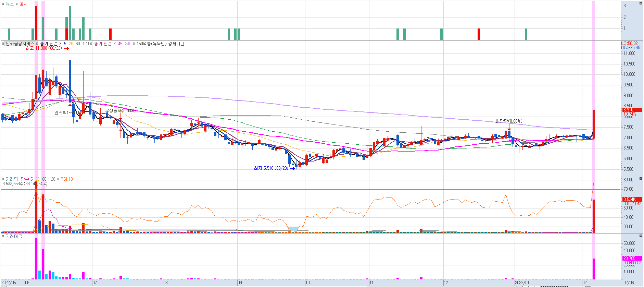Click the 60-day moving average legend value in the price panel
Screen dimensions: 644x287
click(78, 44)
